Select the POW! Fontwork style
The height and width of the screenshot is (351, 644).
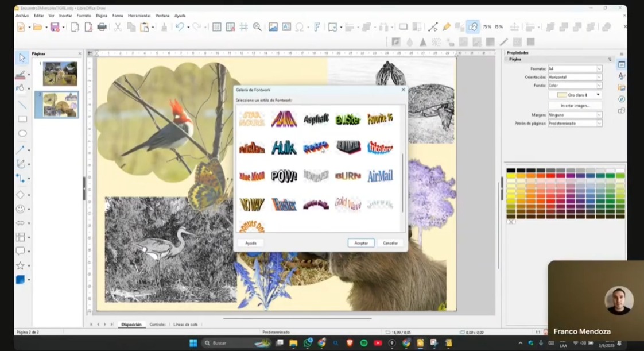pyautogui.click(x=284, y=176)
